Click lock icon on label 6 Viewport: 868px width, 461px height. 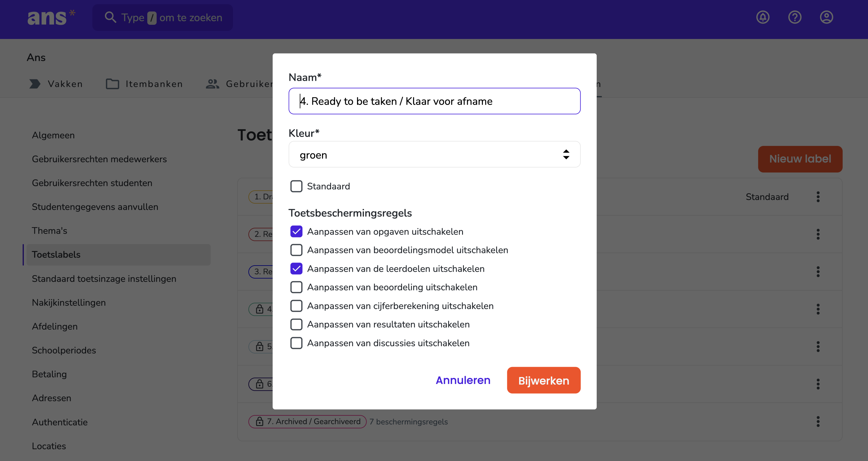pyautogui.click(x=260, y=384)
